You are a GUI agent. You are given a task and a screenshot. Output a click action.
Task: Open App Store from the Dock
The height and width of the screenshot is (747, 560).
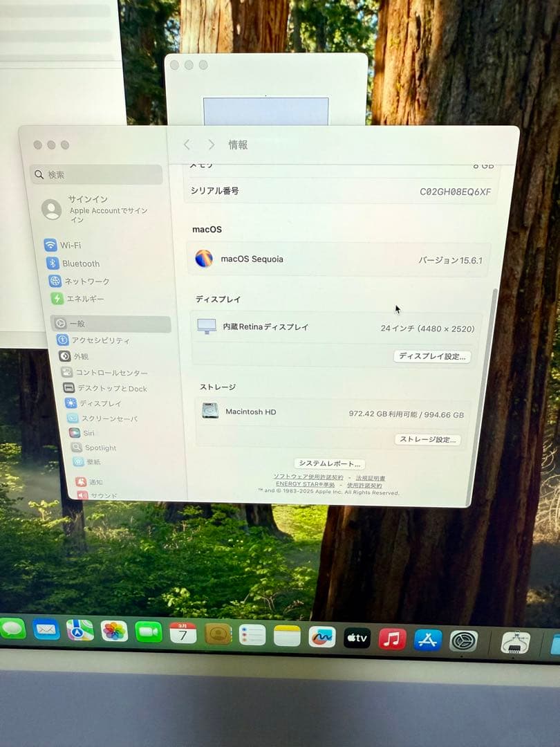point(428,640)
